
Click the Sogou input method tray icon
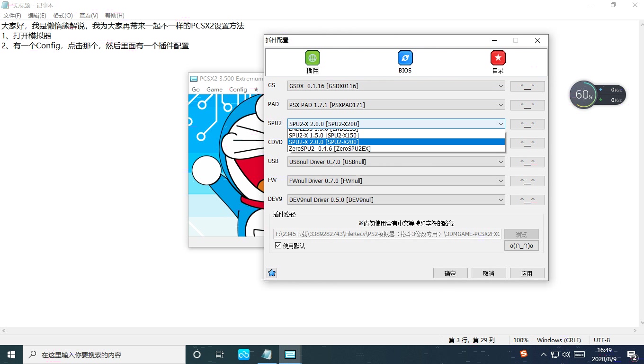tap(523, 354)
